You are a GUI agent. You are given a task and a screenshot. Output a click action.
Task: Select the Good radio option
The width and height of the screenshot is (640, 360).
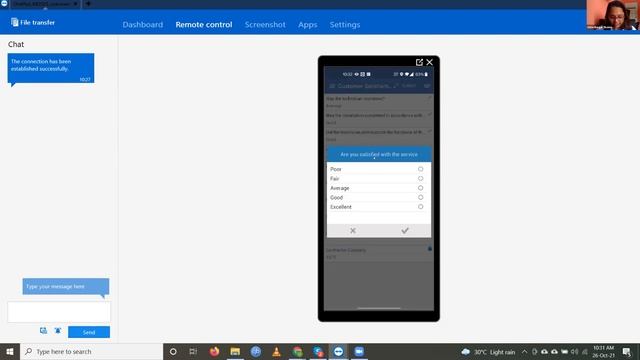pyautogui.click(x=420, y=197)
